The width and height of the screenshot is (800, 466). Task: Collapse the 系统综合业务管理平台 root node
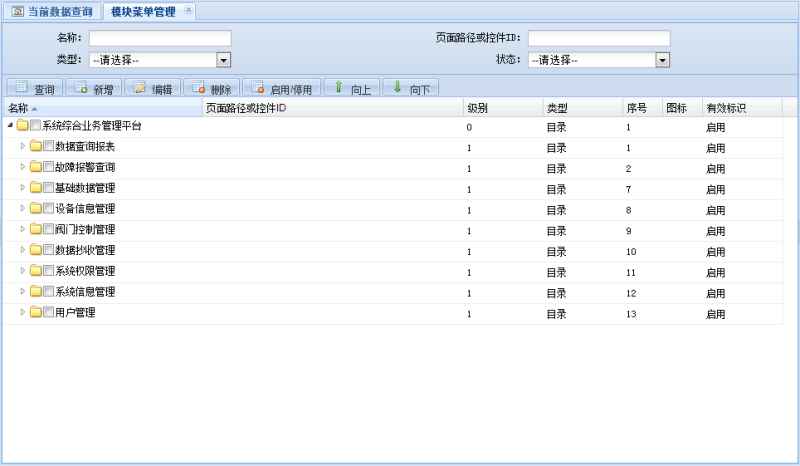[x=10, y=125]
